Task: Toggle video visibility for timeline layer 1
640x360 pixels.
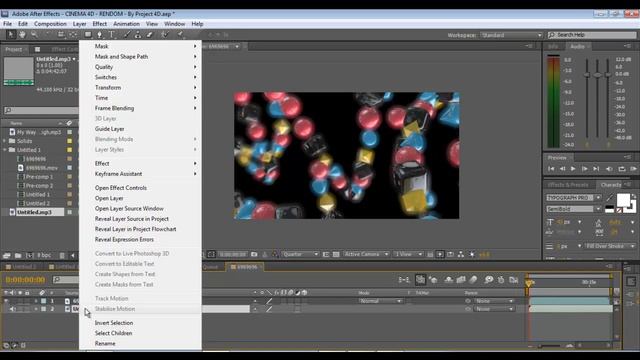Action: coord(6,301)
